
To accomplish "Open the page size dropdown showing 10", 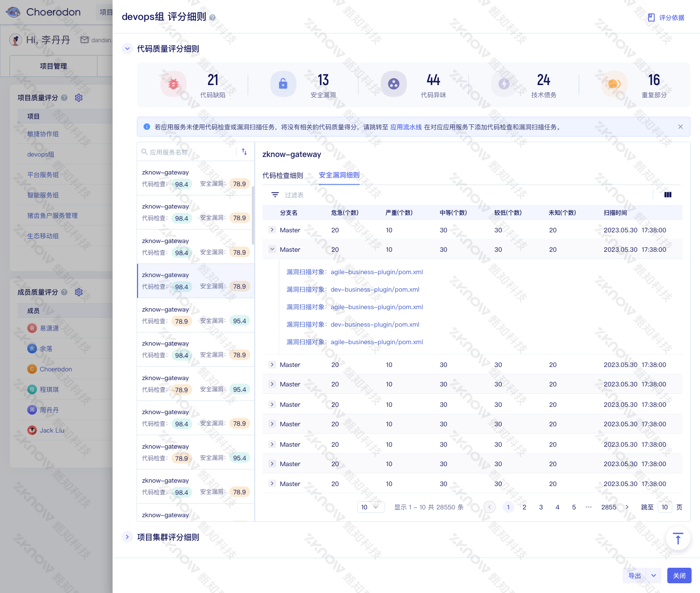I will (x=371, y=507).
